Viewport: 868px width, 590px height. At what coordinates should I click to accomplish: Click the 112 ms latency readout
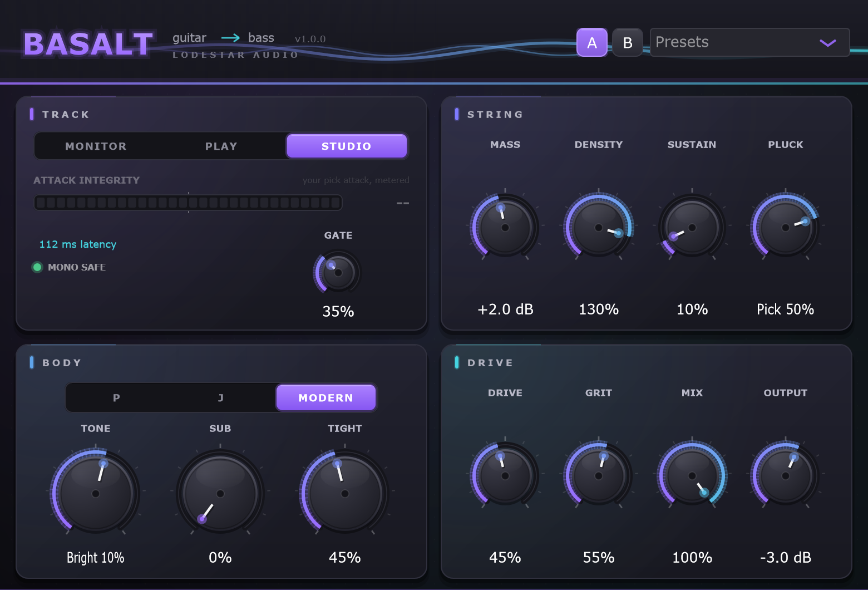click(x=78, y=244)
